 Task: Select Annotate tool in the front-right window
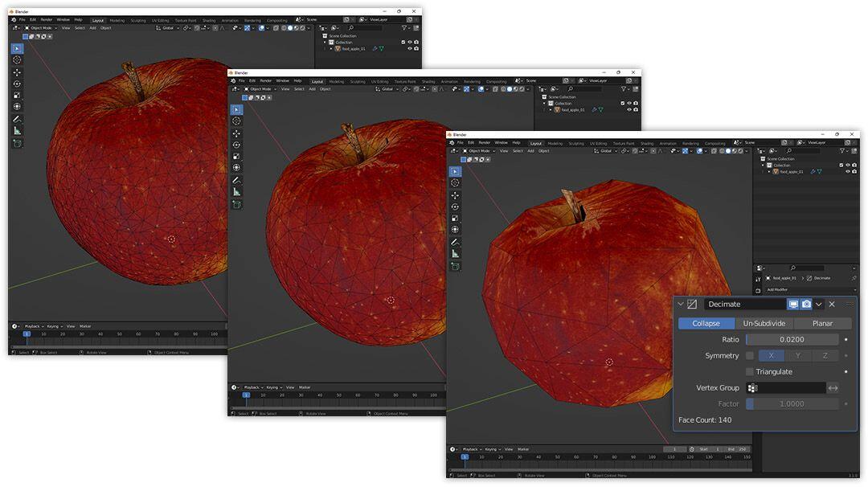455,242
